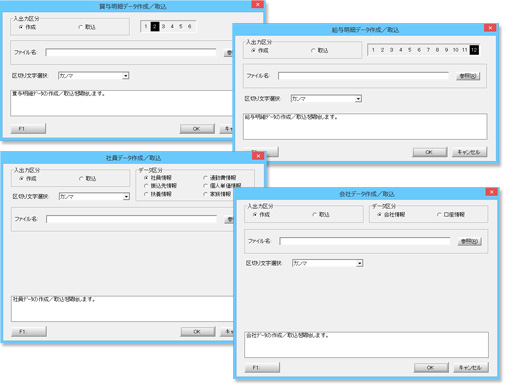This screenshot has width=505, height=385.
Task: Click OK in company data dialog
Action: click(x=431, y=368)
